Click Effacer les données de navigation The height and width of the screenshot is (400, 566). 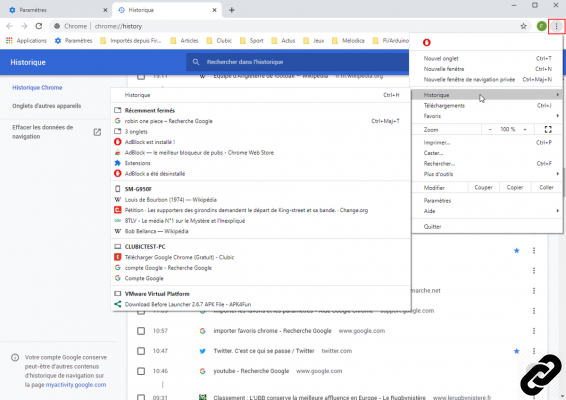coord(43,132)
